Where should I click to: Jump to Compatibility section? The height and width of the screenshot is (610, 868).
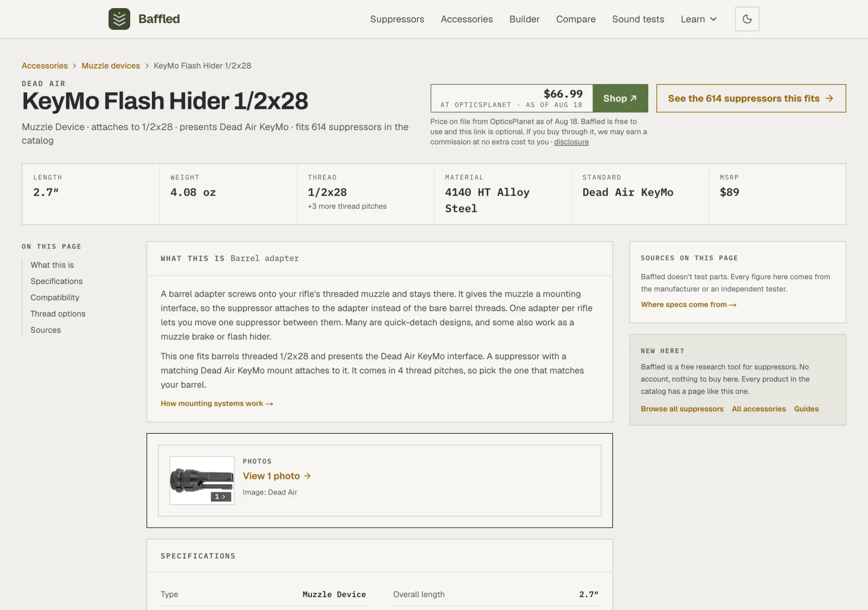55,298
